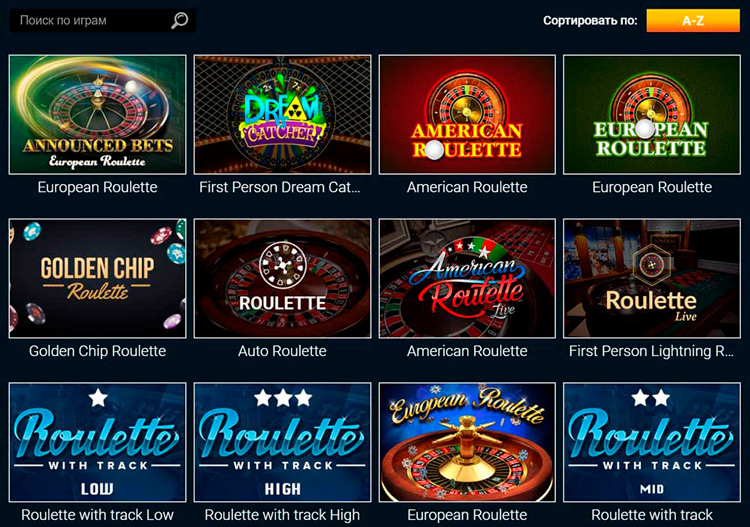Open the A-Z sort dropdown
This screenshot has height=527, width=750.
click(693, 21)
